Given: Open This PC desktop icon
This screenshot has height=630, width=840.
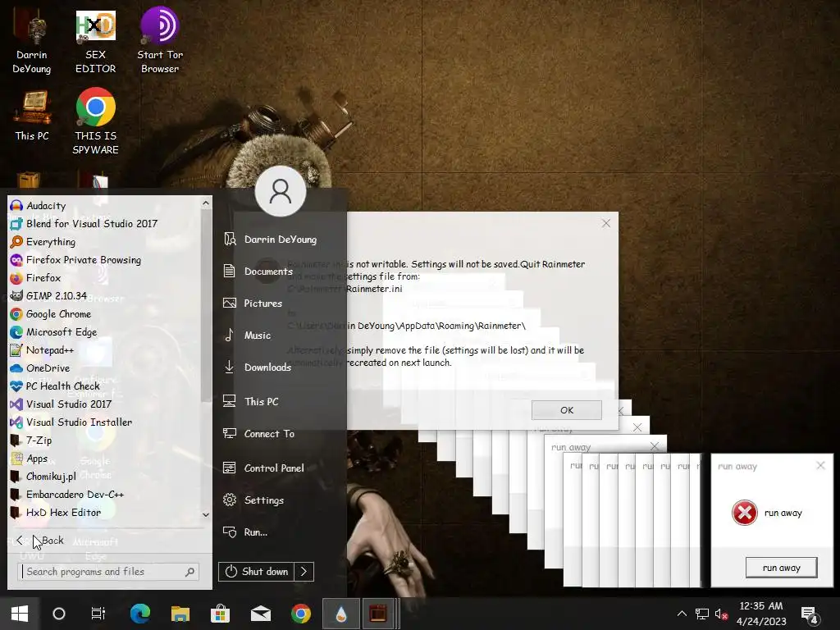Looking at the screenshot, I should coord(32,116).
